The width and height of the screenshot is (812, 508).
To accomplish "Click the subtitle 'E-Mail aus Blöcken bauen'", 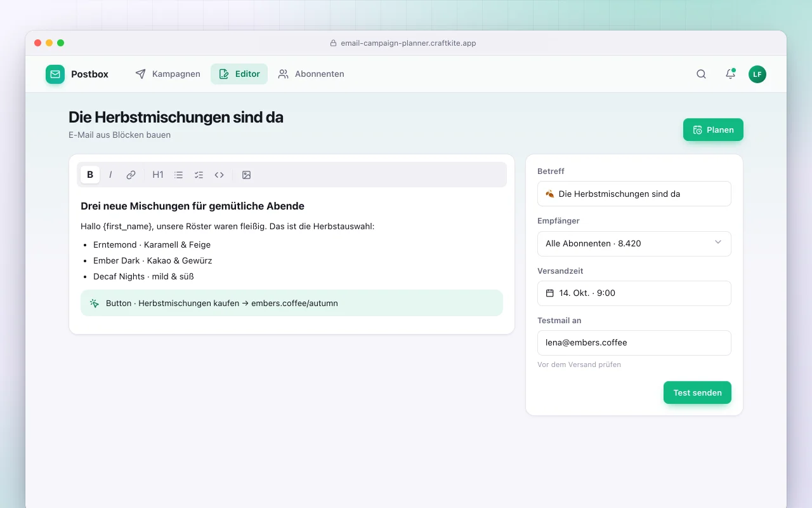I will point(119,135).
